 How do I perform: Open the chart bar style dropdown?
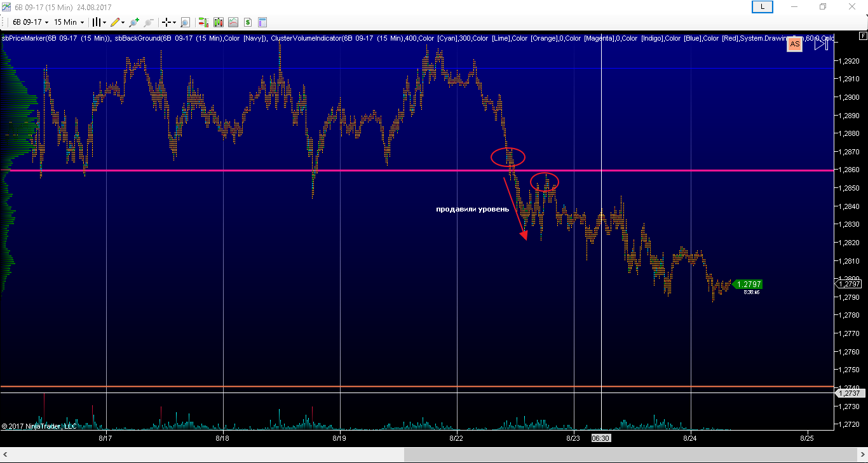[99, 22]
